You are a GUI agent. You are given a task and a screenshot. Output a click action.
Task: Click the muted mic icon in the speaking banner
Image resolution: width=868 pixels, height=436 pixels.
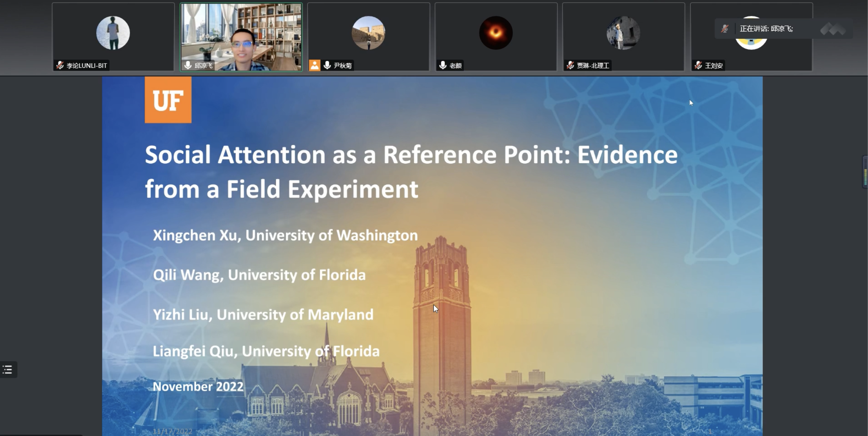click(x=725, y=29)
